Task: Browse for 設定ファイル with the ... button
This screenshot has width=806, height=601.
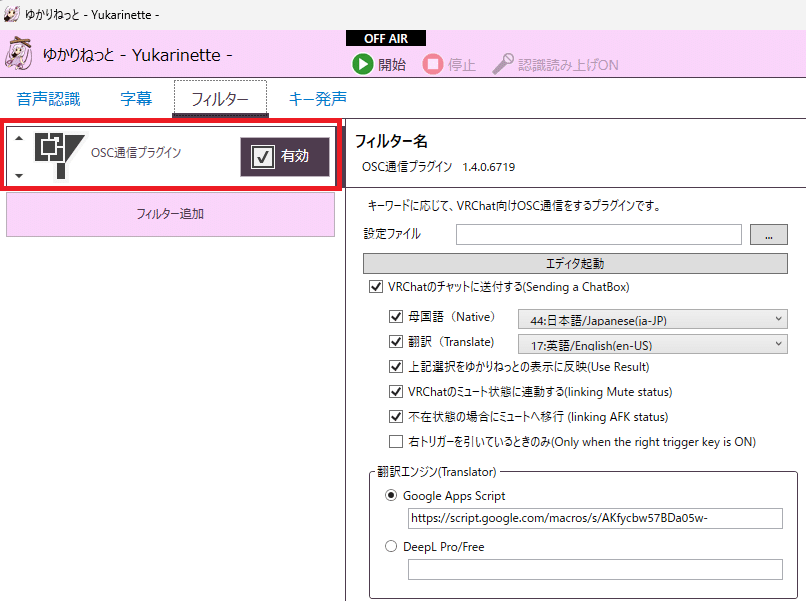Action: point(768,234)
